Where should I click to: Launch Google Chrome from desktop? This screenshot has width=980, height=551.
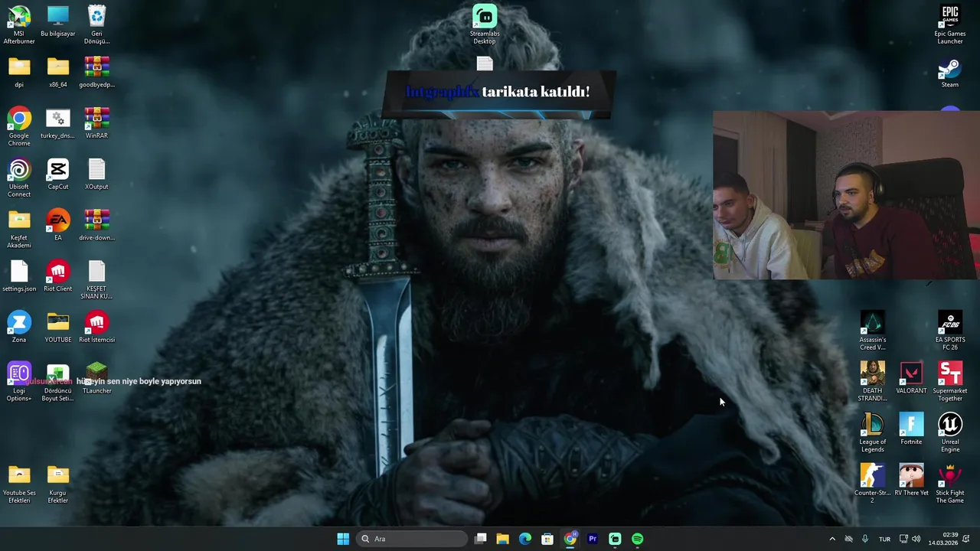pos(19,126)
